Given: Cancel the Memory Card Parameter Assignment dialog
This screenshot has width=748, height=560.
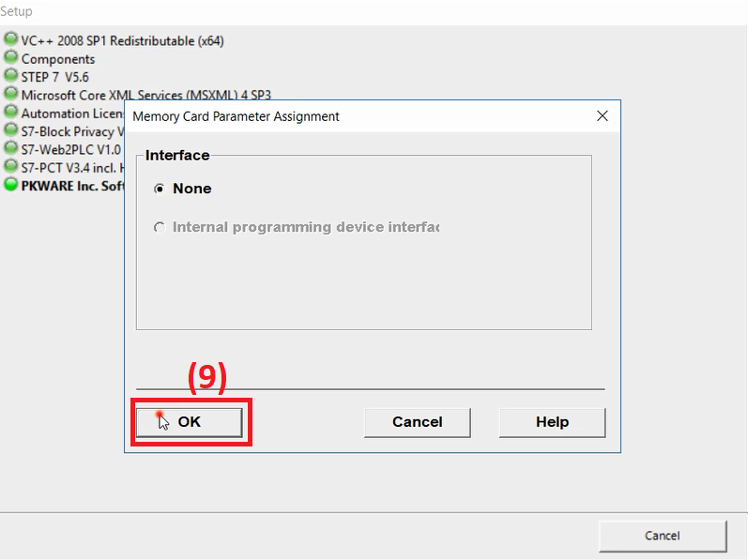Looking at the screenshot, I should coord(417,422).
